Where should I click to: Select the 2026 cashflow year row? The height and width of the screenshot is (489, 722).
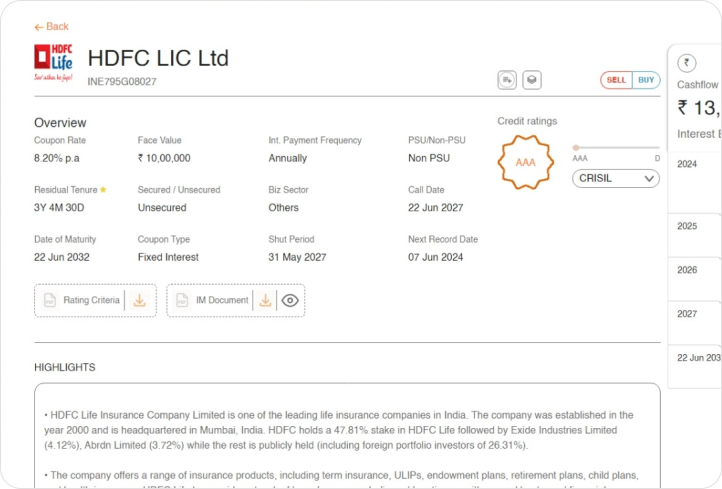(x=696, y=270)
